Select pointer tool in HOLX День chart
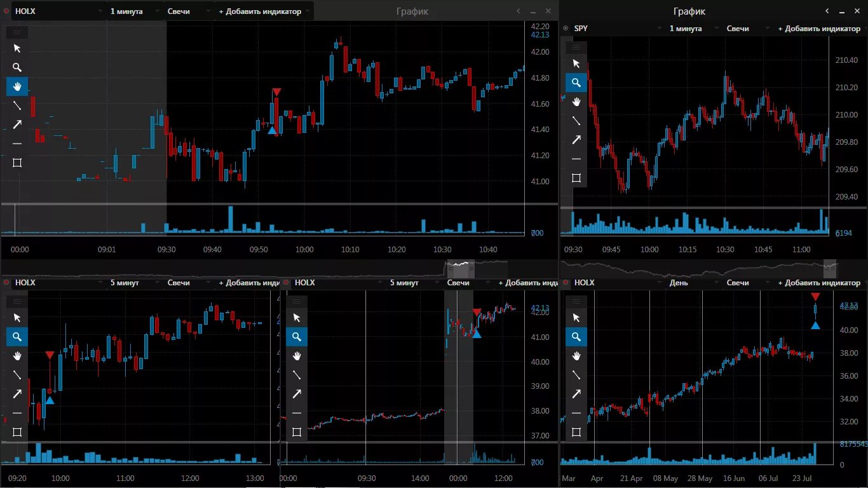The image size is (868, 488). click(x=576, y=318)
